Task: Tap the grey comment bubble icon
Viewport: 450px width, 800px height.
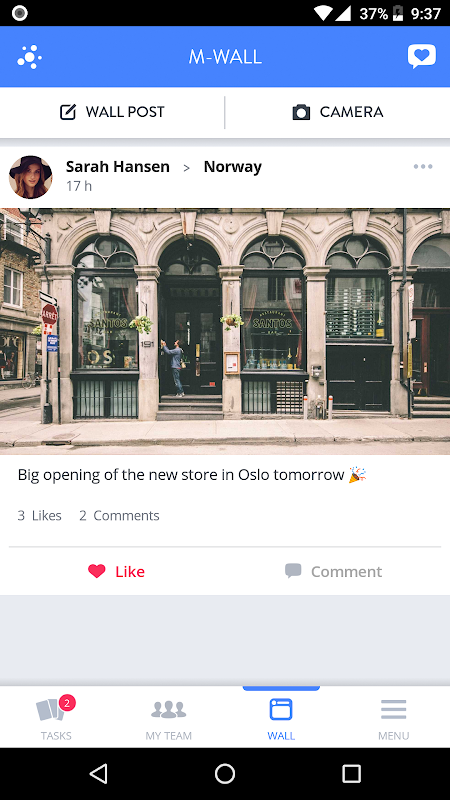Action: (x=293, y=570)
